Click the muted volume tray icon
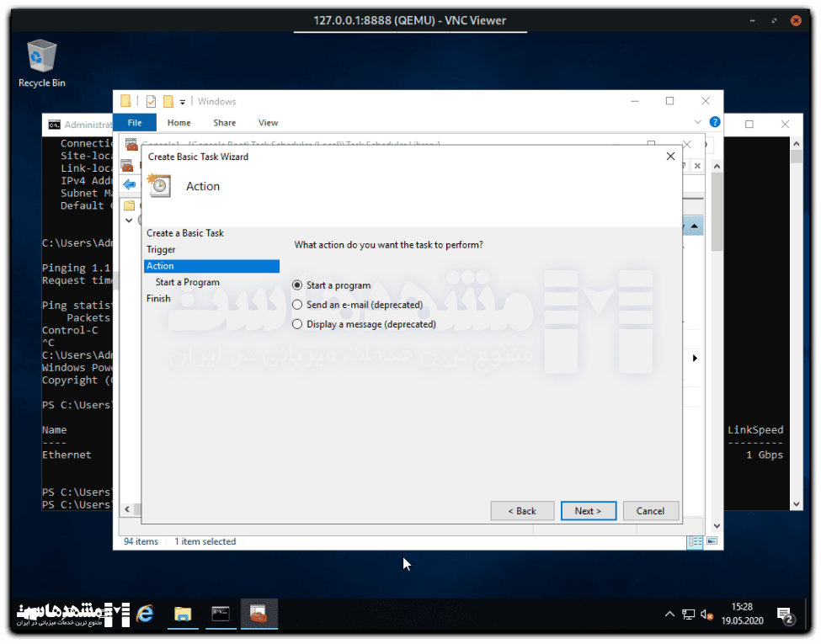Screen dimensions: 821x644 (x=706, y=615)
